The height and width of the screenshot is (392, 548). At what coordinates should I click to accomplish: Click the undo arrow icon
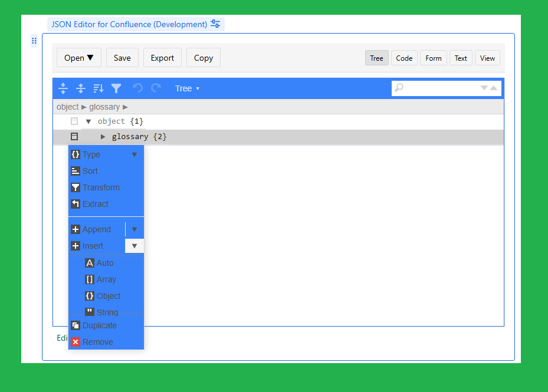click(137, 88)
